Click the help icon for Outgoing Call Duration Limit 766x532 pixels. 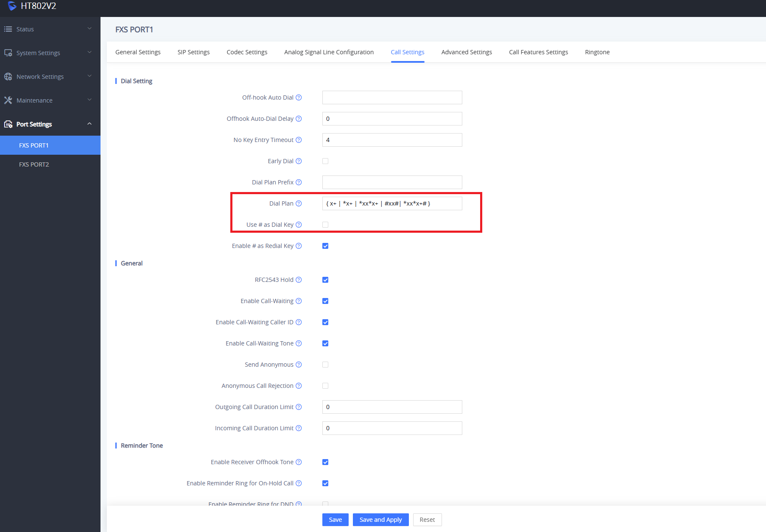[x=299, y=407]
